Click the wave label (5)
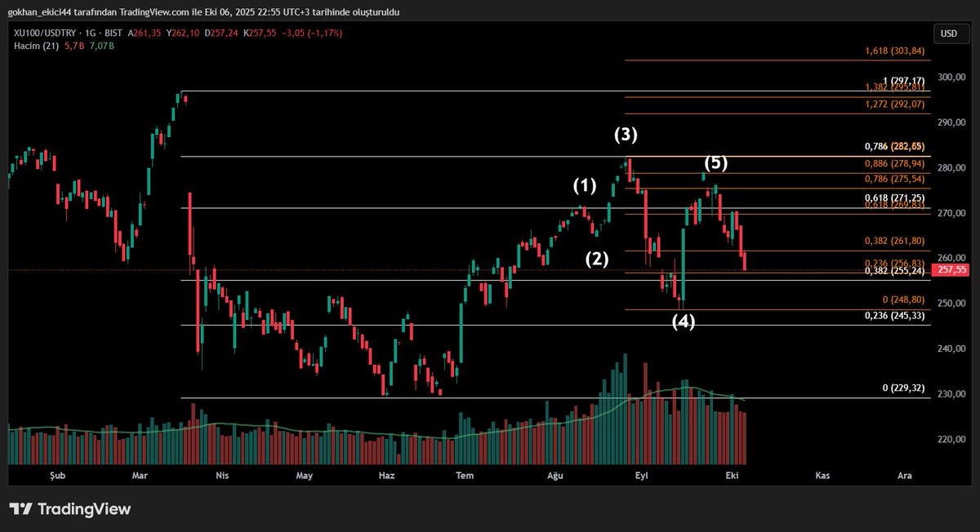The width and height of the screenshot is (980, 532). pyautogui.click(x=715, y=162)
